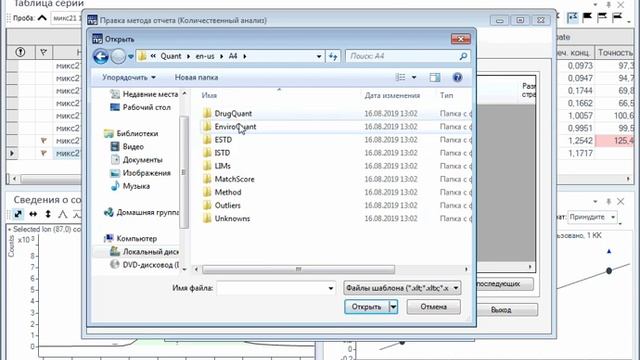Expand the arrow after A4 breadcrumb
Viewport: 640px width, 360px height.
(x=244, y=56)
